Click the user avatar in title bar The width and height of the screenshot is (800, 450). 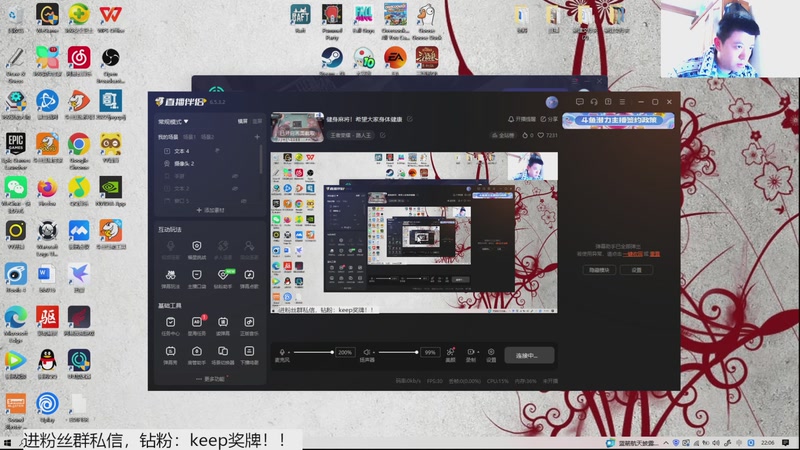[x=552, y=103]
